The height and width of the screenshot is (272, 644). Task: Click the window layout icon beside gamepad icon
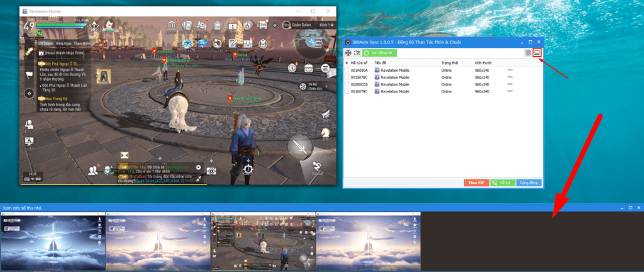coord(357,53)
